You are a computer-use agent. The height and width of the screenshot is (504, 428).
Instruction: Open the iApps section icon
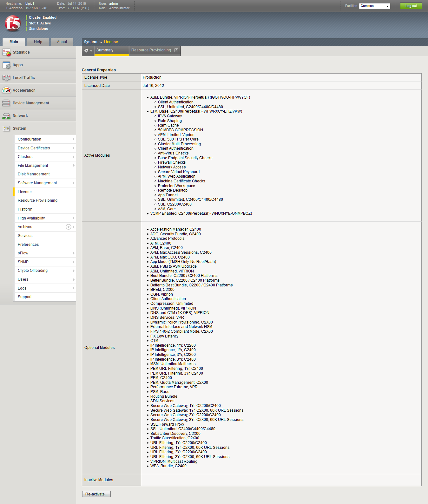(6, 65)
